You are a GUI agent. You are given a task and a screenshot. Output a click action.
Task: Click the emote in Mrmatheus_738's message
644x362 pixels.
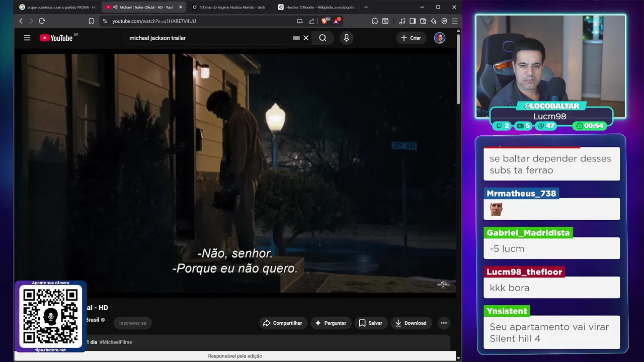coord(497,210)
